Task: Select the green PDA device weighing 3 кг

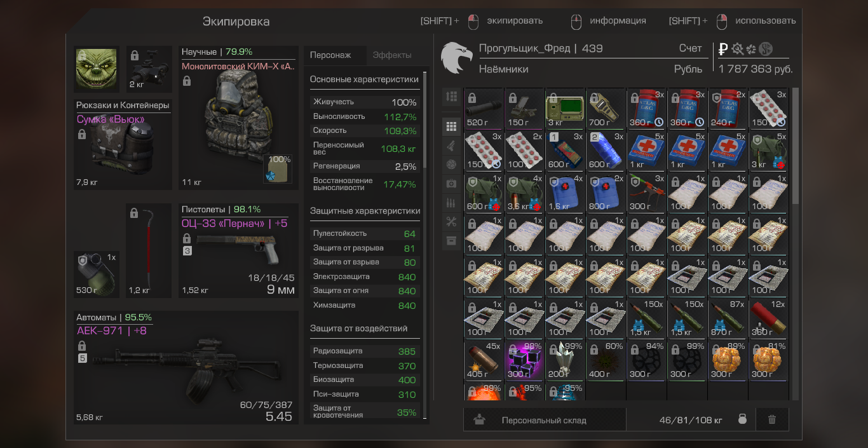Action: point(565,108)
